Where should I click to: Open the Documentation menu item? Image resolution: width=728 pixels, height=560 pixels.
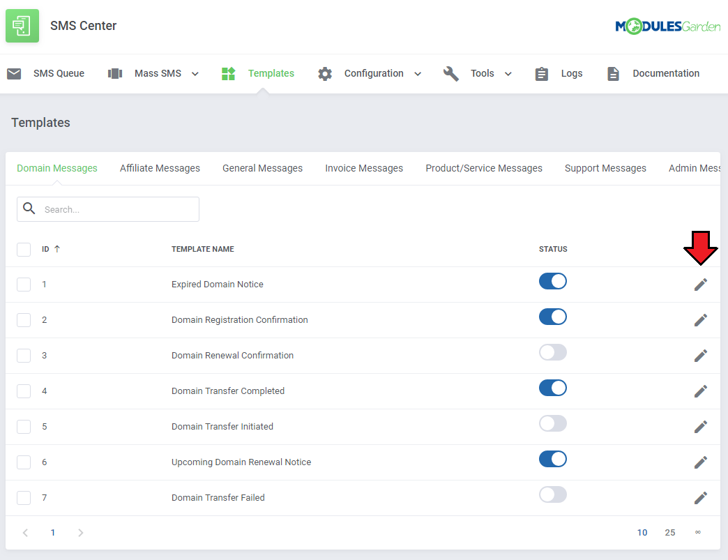tap(666, 73)
